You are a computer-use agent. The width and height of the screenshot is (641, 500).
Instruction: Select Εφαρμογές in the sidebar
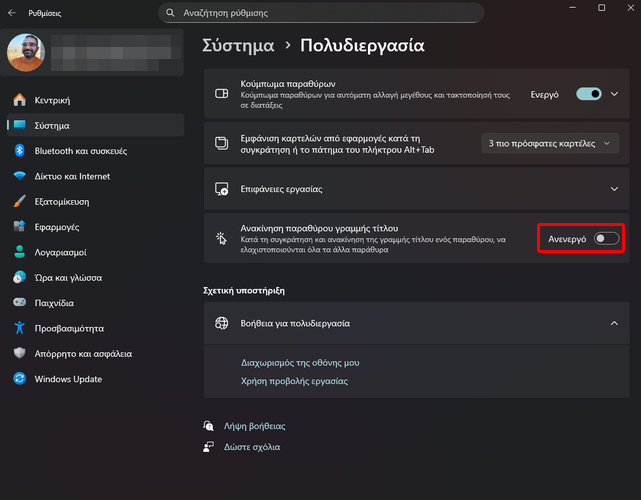tap(58, 227)
